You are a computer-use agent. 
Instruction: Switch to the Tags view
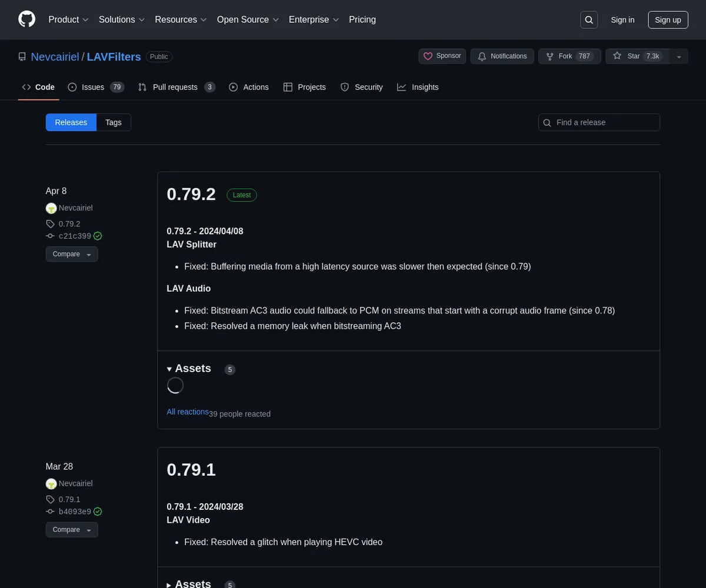(114, 122)
